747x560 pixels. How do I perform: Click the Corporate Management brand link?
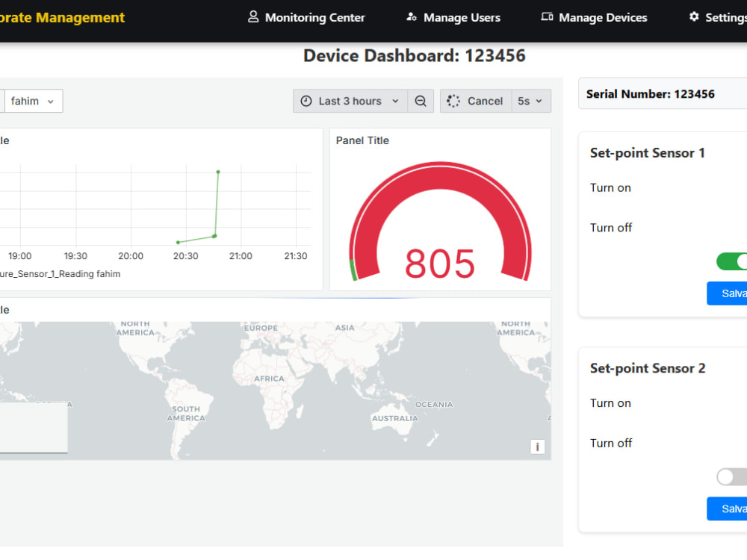pos(63,18)
